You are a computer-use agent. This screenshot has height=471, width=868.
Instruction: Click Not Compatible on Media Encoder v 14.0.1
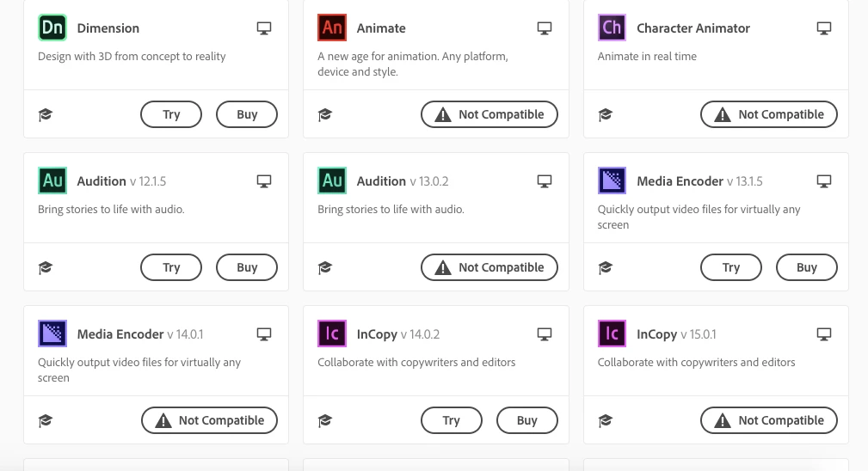209,420
